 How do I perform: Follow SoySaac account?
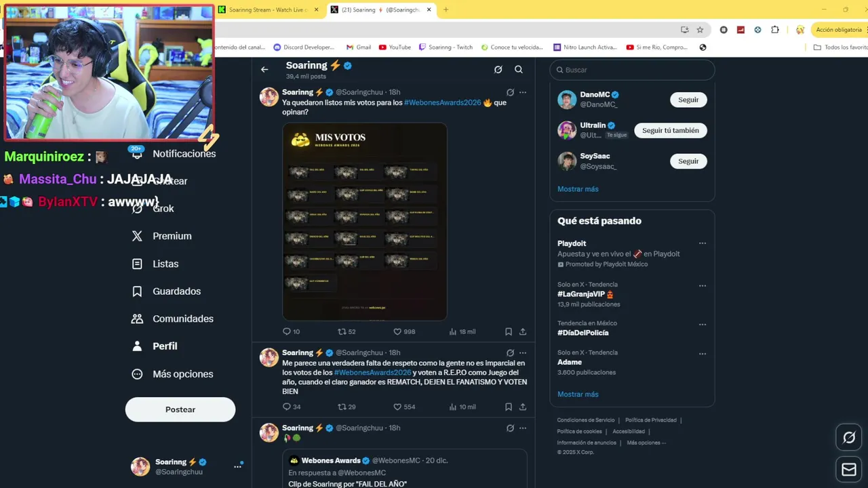(x=688, y=161)
